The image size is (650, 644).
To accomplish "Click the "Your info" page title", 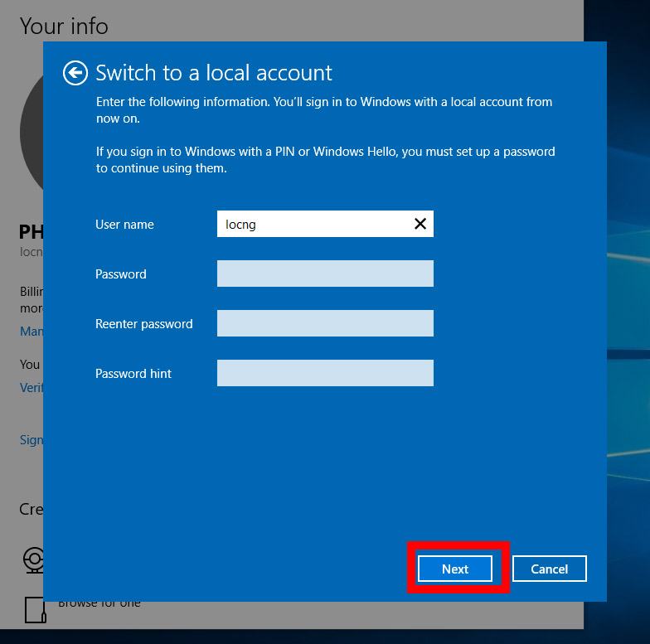I will pyautogui.click(x=64, y=27).
